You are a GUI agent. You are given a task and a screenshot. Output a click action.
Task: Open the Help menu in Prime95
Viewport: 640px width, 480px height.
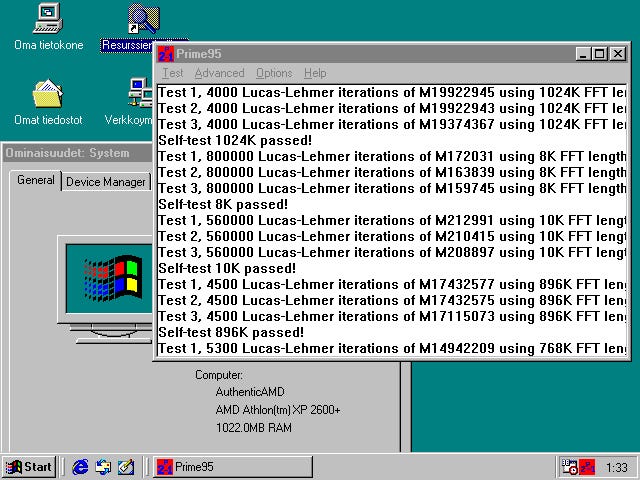tap(315, 73)
